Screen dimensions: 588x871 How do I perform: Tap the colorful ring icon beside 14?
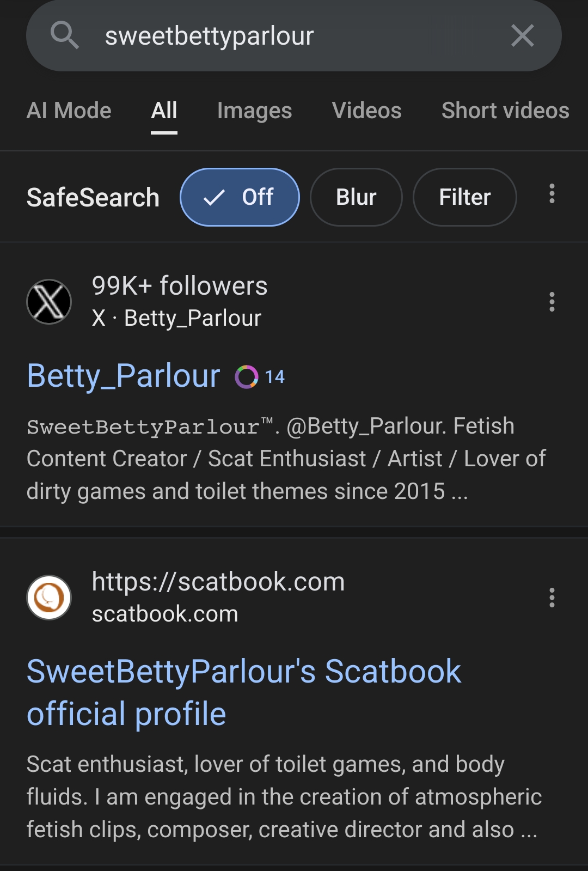(x=247, y=377)
